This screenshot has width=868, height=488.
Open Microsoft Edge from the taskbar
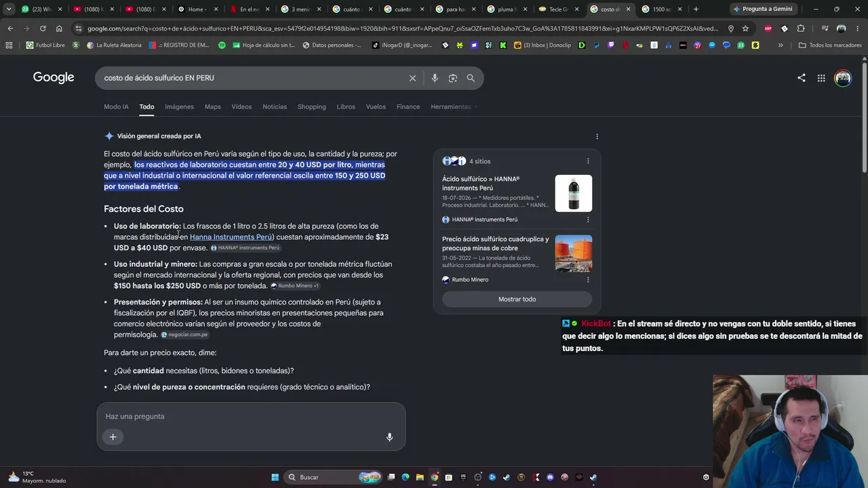(x=406, y=477)
